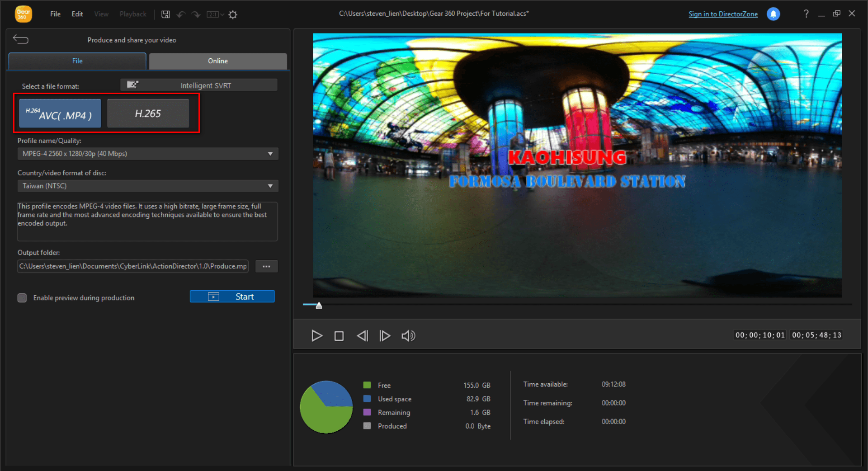Viewport: 868px width, 471px height.
Task: Switch to the File tab
Action: click(x=77, y=61)
